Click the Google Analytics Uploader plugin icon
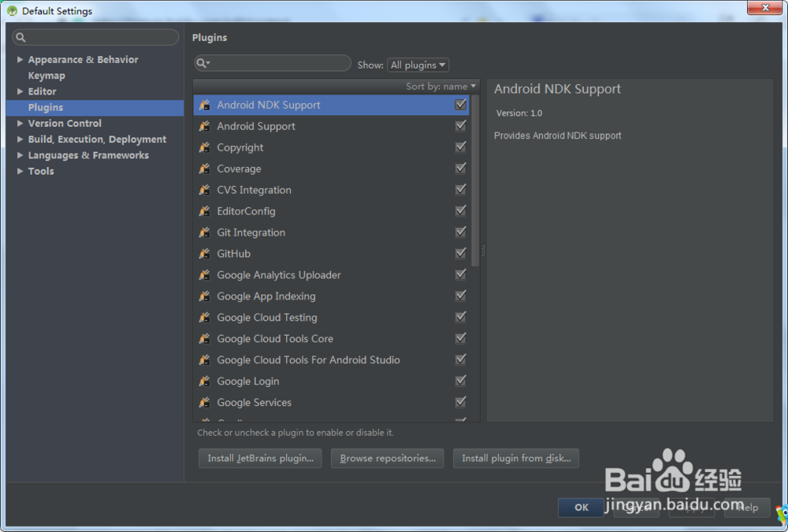This screenshot has width=788, height=532. click(205, 275)
